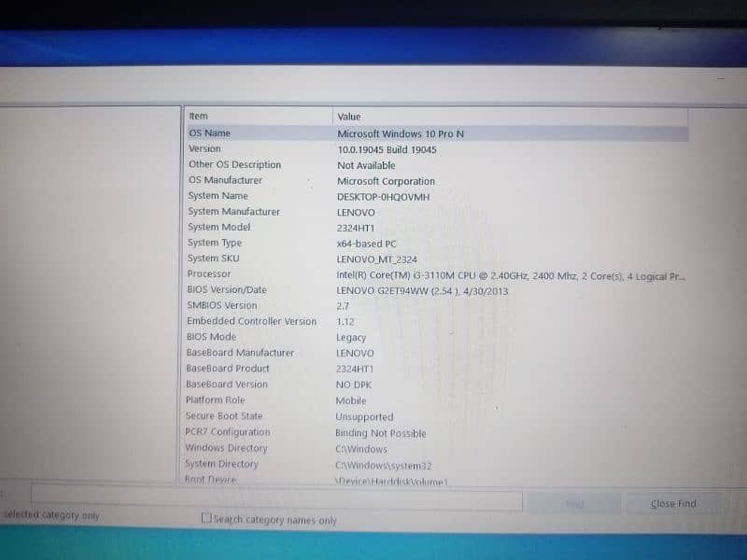Select the OS Name row
Image resolution: width=747 pixels, height=560 pixels.
tap(209, 133)
